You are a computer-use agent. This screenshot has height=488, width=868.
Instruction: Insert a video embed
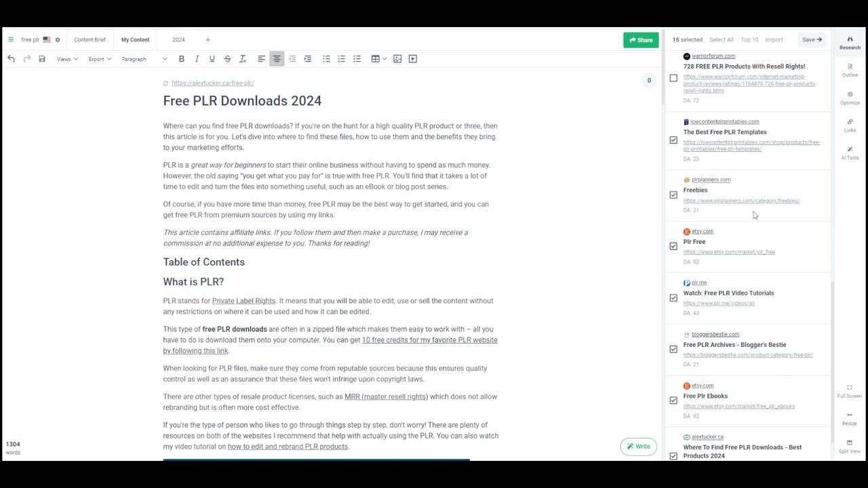pyautogui.click(x=413, y=59)
